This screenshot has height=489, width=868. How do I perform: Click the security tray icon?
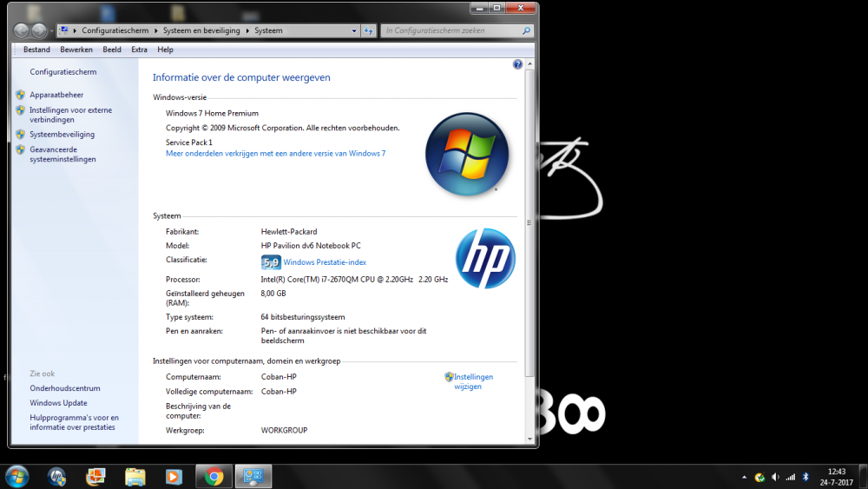pyautogui.click(x=759, y=477)
